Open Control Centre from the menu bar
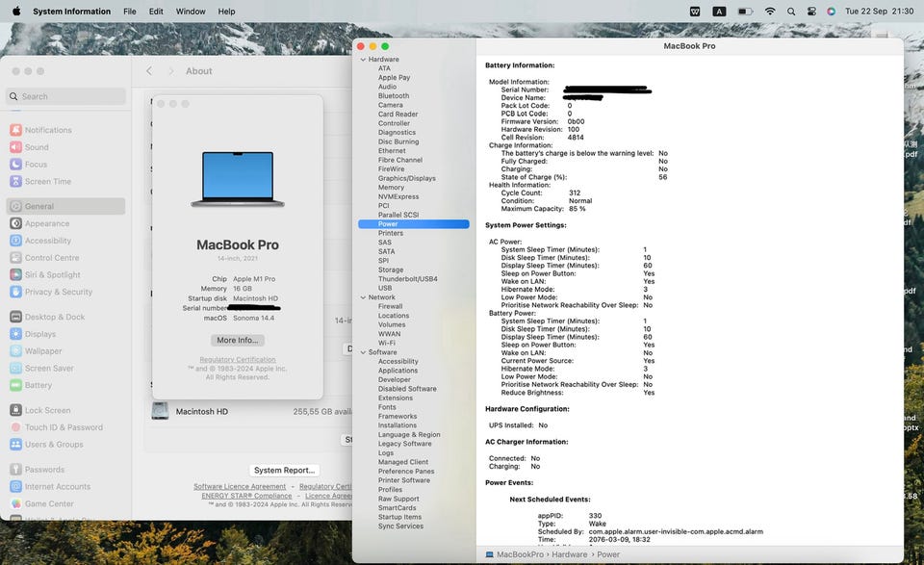This screenshot has height=565, width=924. click(x=811, y=12)
